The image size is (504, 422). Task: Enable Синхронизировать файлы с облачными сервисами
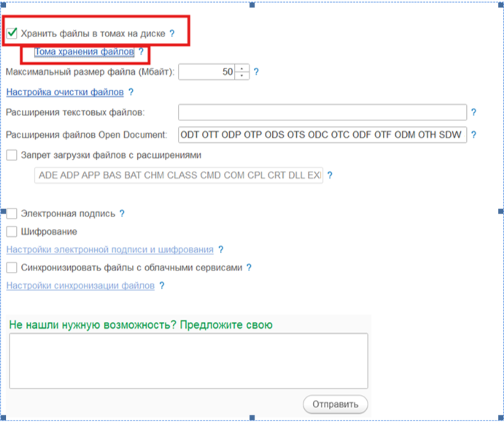tap(12, 267)
